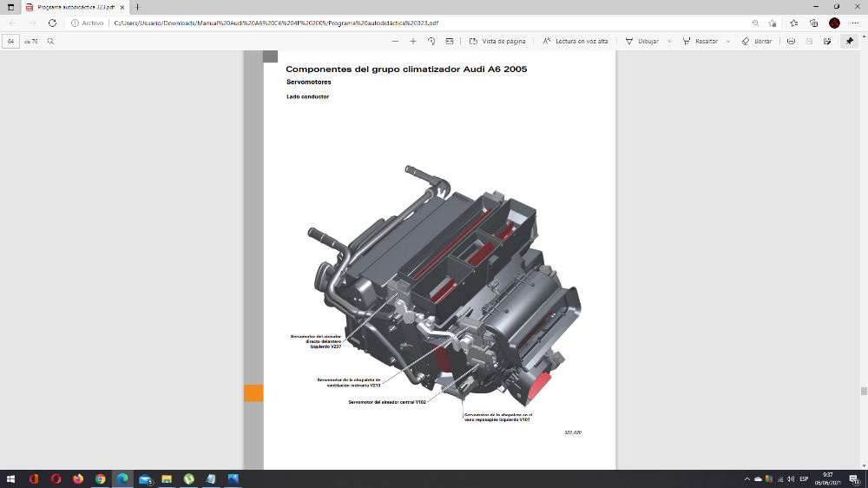The image size is (868, 488).
Task: Click the figure number 323_020
Action: click(573, 432)
